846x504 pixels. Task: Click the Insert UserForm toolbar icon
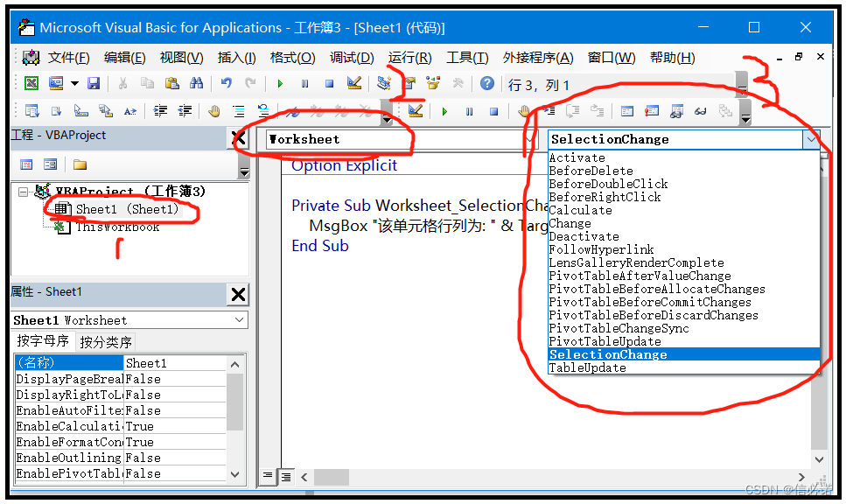pos(56,83)
